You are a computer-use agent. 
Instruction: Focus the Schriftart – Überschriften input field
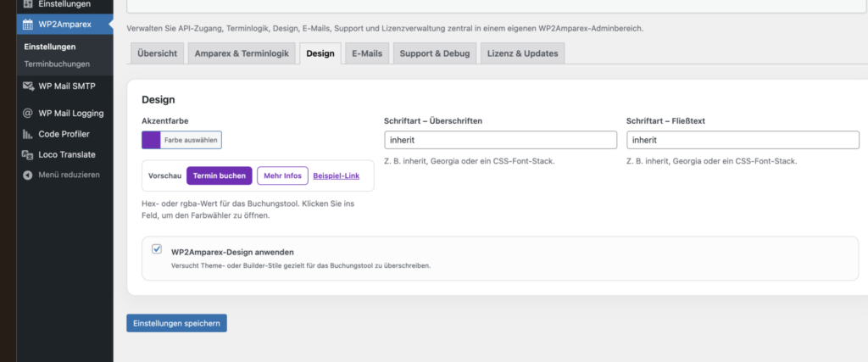click(500, 140)
